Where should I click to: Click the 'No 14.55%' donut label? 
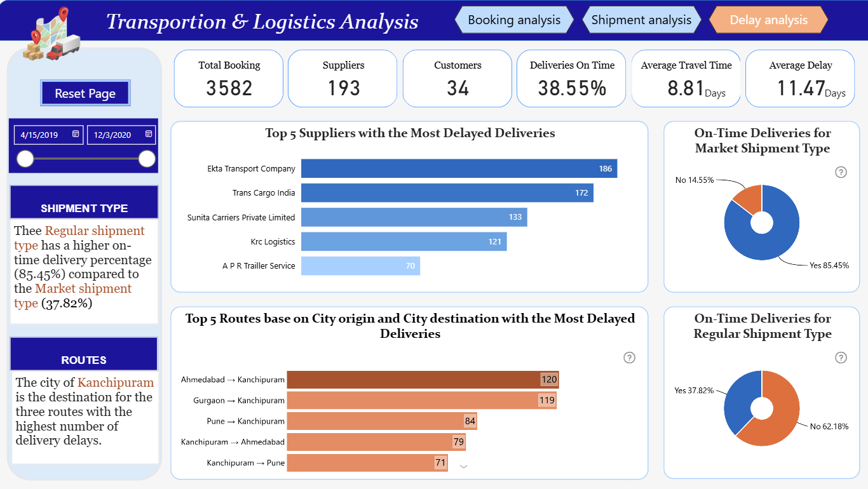click(x=695, y=180)
